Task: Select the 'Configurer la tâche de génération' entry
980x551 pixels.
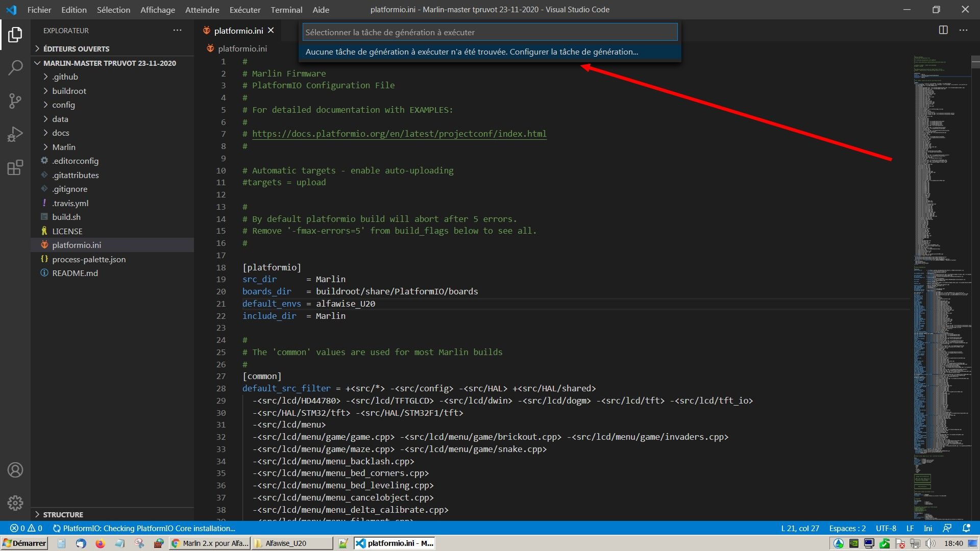Action: coord(490,52)
